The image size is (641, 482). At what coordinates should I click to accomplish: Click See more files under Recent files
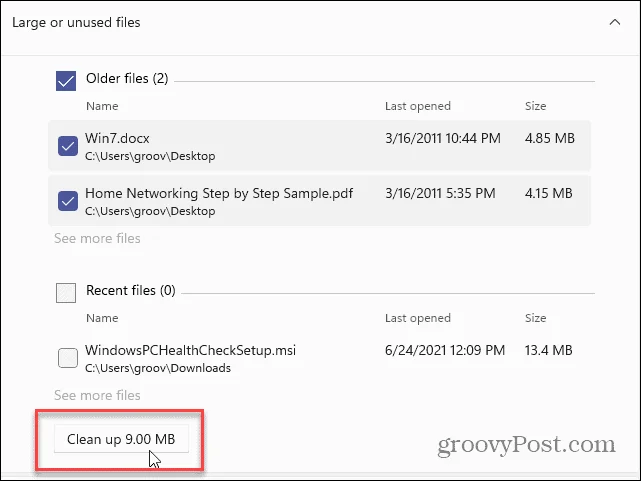click(x=97, y=395)
